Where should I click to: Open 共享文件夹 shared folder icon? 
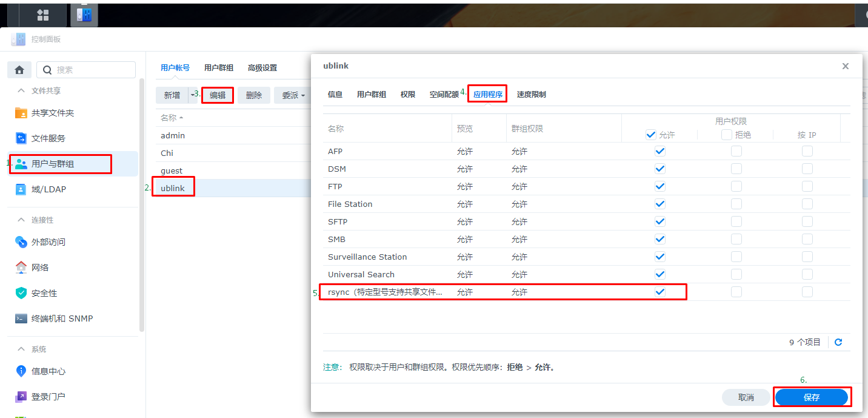tap(21, 113)
